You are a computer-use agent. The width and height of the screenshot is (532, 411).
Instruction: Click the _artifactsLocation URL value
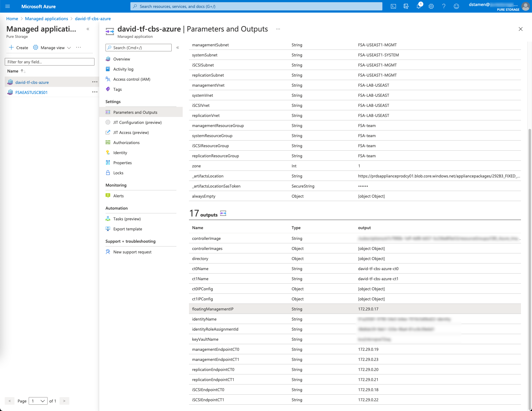coord(439,176)
